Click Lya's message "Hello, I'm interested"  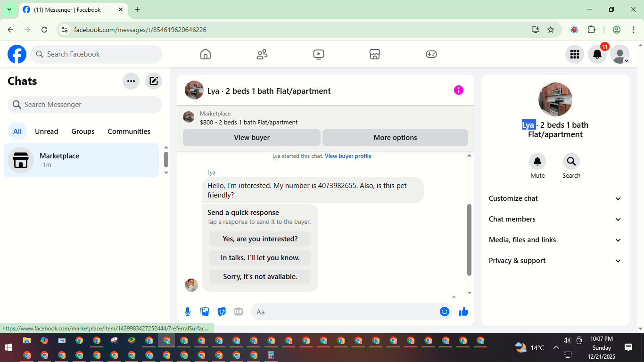pyautogui.click(x=313, y=190)
